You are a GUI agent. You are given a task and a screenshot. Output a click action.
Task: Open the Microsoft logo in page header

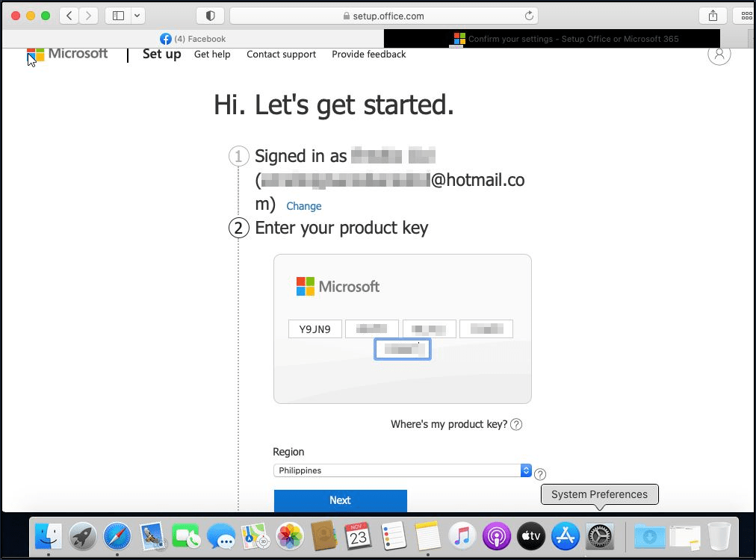pos(67,54)
